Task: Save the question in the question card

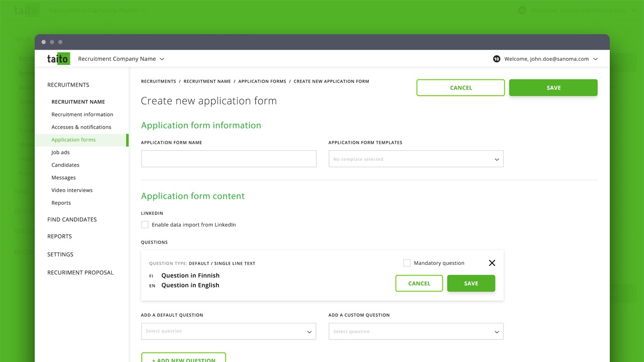Action: pyautogui.click(x=471, y=283)
